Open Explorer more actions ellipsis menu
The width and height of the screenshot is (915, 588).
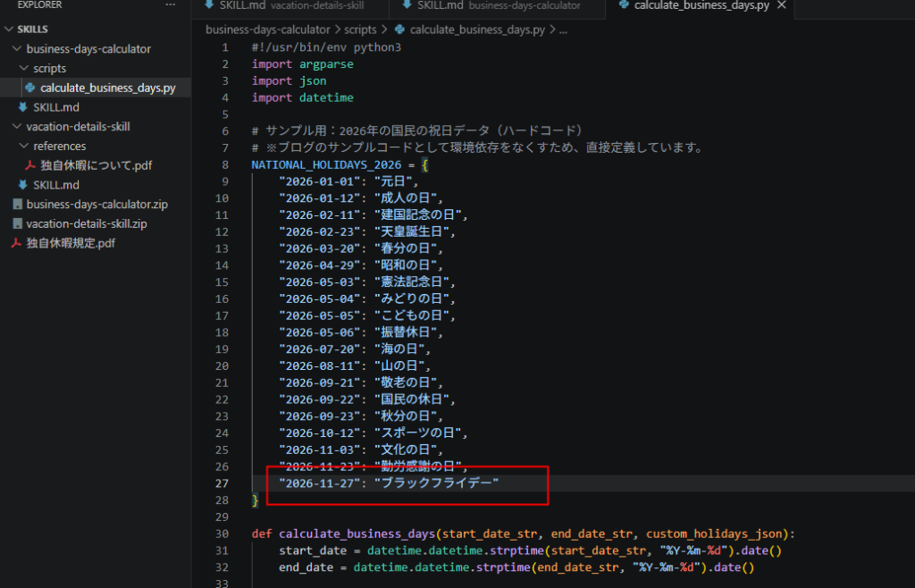170,4
